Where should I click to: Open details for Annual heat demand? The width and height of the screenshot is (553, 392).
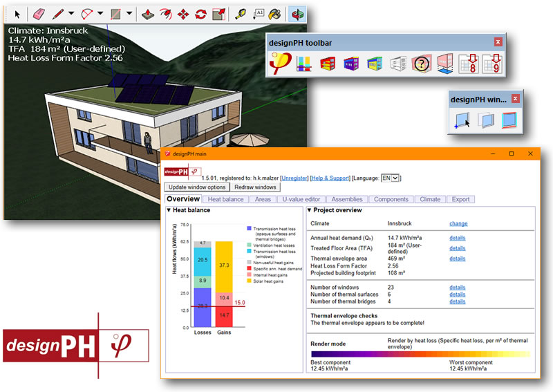(458, 238)
